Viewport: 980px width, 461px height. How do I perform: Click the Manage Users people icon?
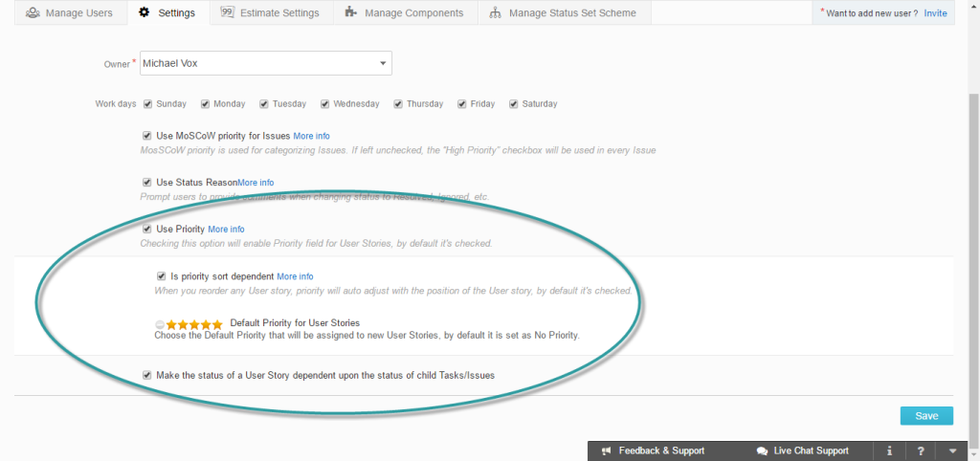[x=33, y=12]
